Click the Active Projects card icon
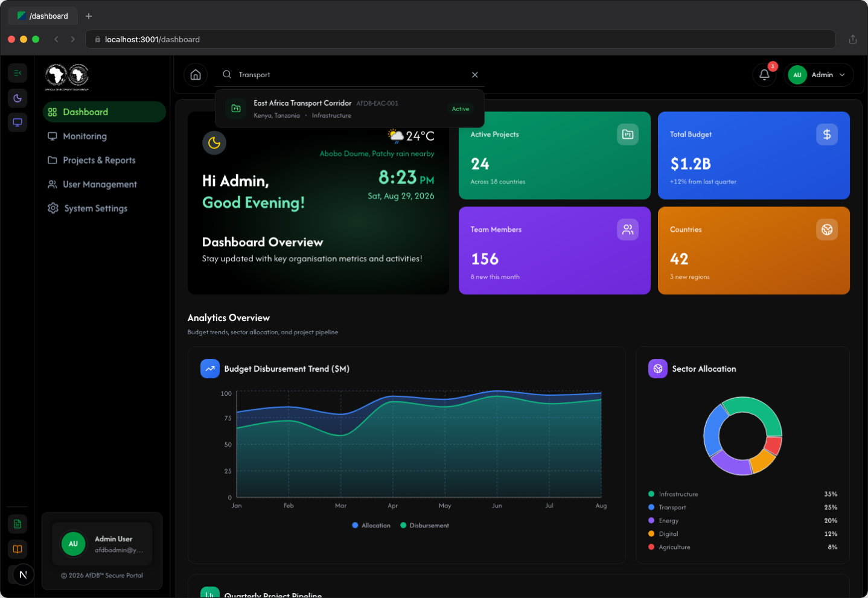Viewport: 868px width, 598px height. pos(628,135)
